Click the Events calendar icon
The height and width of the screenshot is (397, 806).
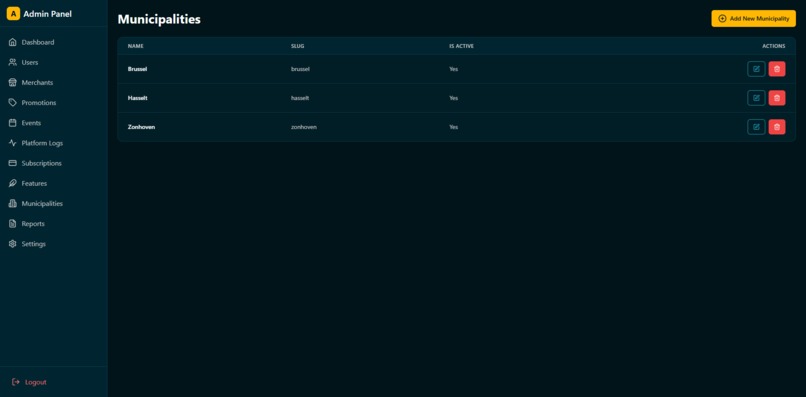13,123
